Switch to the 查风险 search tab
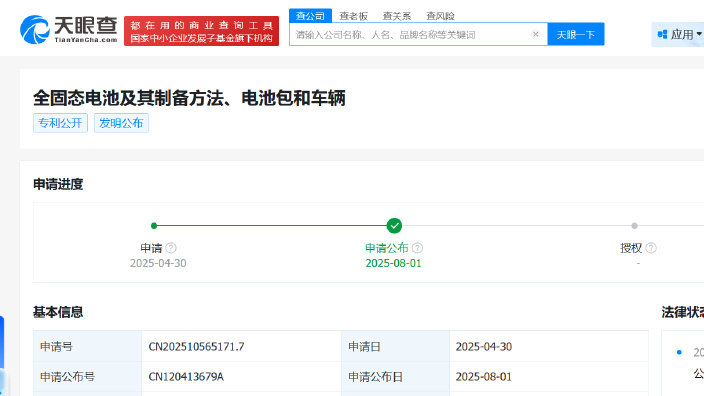Viewport: 704px width, 396px height. click(440, 16)
